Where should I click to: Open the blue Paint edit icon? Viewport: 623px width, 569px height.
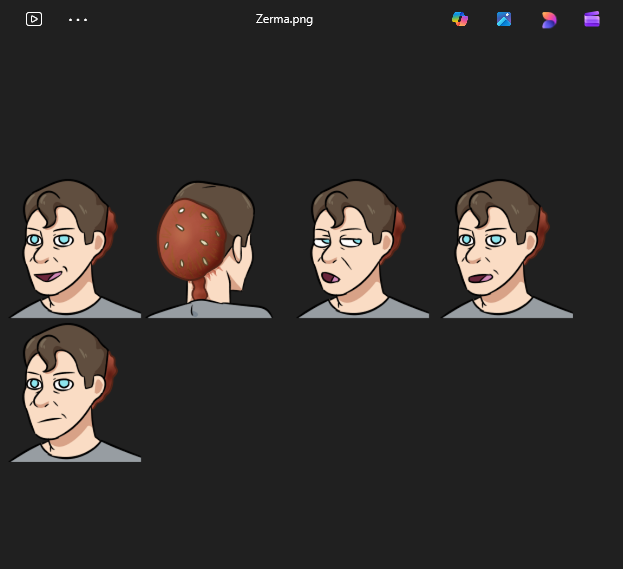(x=504, y=19)
